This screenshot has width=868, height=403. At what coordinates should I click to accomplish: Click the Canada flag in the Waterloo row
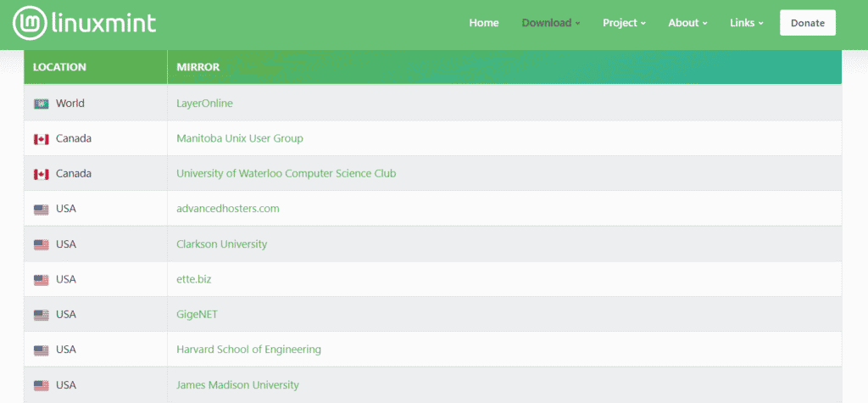(41, 174)
